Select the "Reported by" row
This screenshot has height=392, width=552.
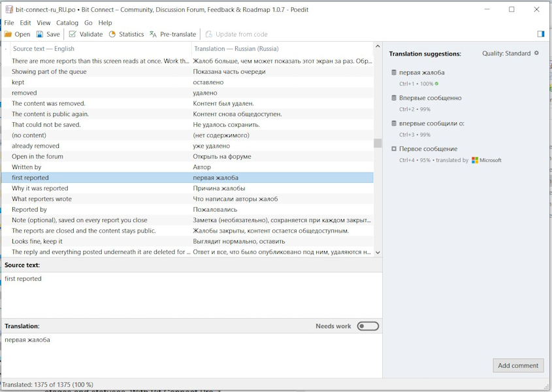[187, 209]
